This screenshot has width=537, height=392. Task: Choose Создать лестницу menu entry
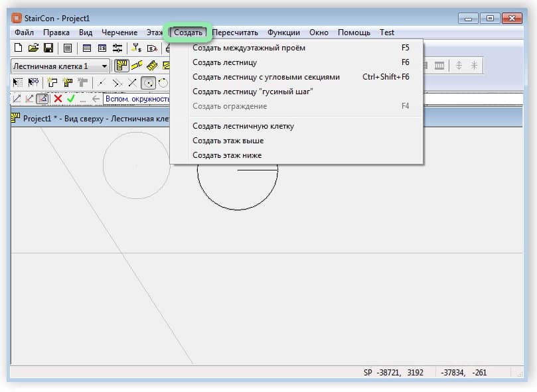pyautogui.click(x=224, y=62)
